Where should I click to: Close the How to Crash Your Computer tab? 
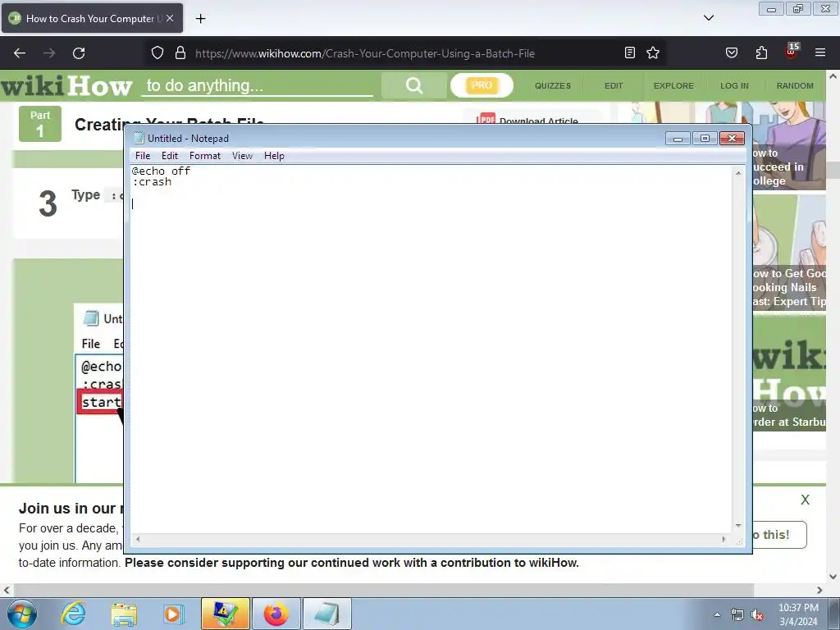[170, 18]
